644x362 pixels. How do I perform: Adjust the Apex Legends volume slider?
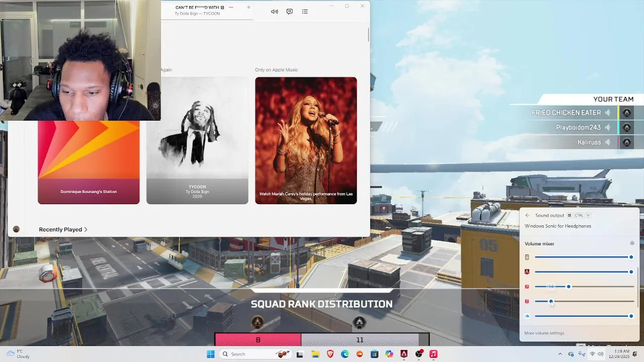pos(584,271)
